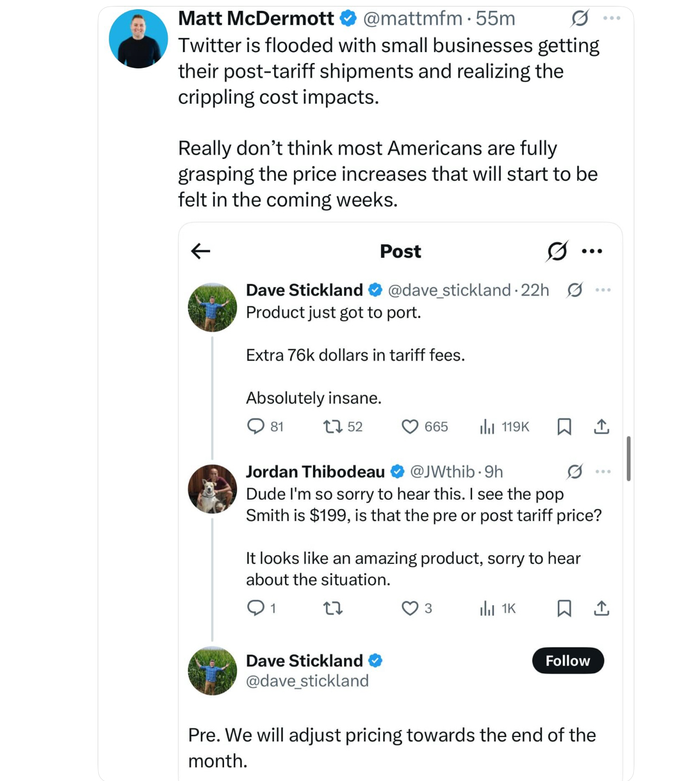Open more options on Jordan Thibodeau's reply
Screen dimensions: 700x781
(603, 472)
